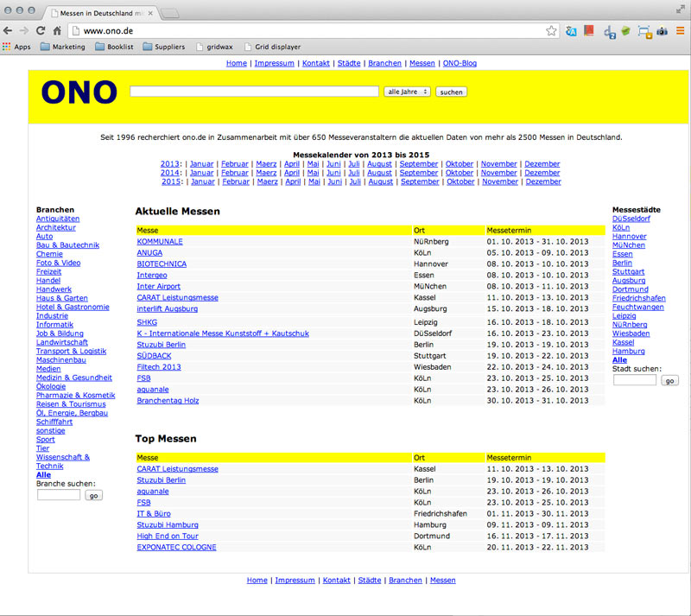Image resolution: width=691 pixels, height=616 pixels.
Task: Open the browser home icon
Action: point(57,30)
